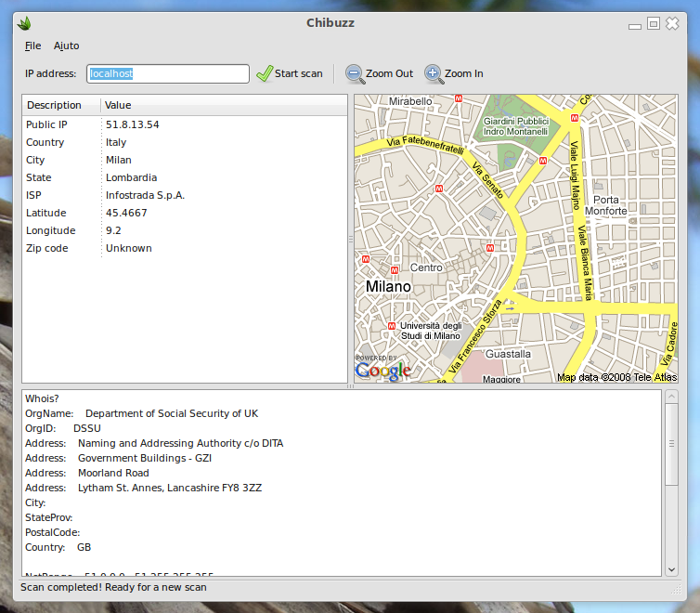Click the Zoom Out magnifier icon
This screenshot has height=613, width=700.
[x=355, y=73]
